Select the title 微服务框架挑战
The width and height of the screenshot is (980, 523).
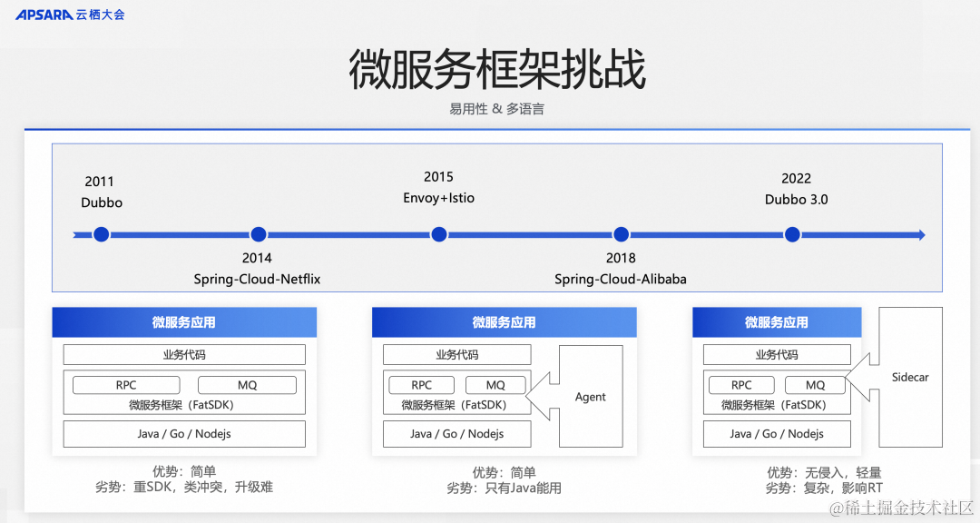click(x=497, y=69)
